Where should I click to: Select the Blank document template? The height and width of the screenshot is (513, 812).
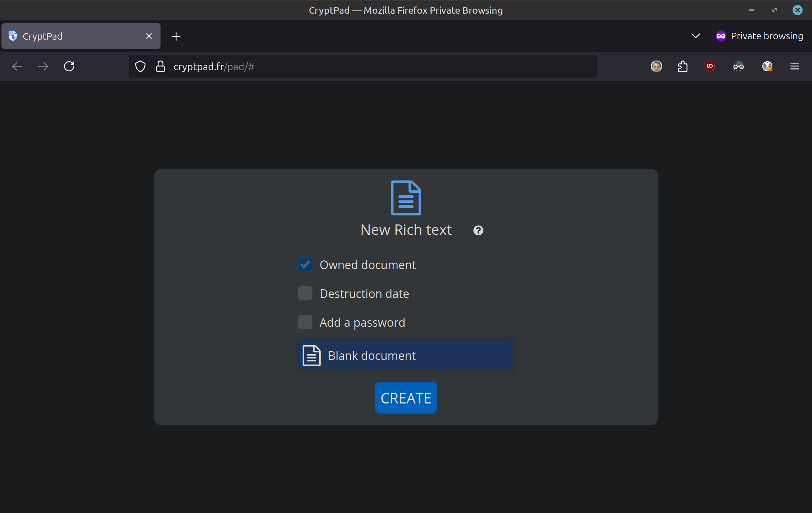tap(406, 355)
